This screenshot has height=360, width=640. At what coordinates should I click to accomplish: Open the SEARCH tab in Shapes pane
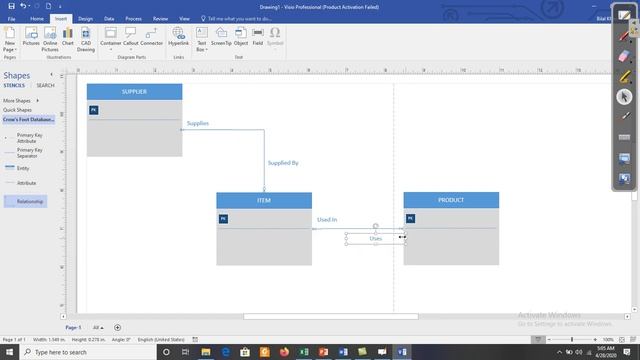coord(45,86)
